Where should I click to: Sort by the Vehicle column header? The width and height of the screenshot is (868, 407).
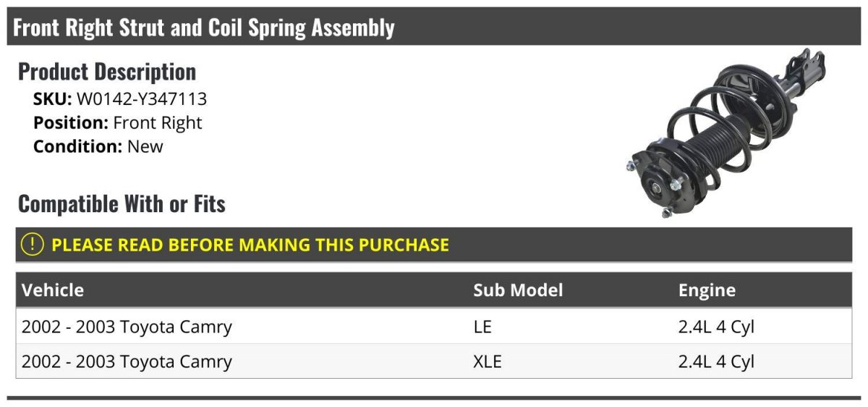coord(53,290)
